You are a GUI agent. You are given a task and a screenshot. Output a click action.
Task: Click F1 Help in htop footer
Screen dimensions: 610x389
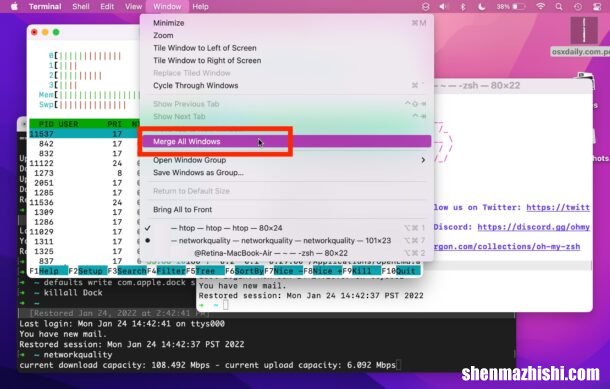(49, 271)
